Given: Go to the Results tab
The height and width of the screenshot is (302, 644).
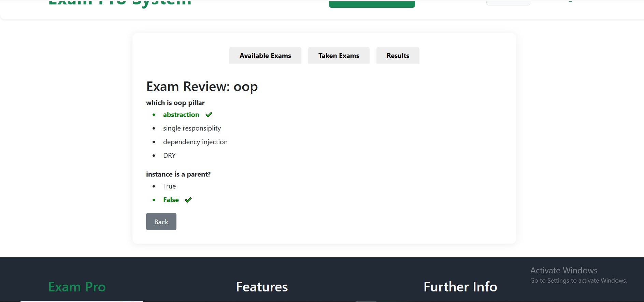Looking at the screenshot, I should 398,56.
